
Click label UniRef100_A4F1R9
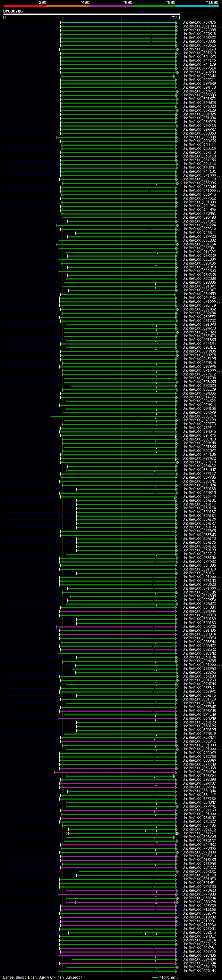click(x=199, y=420)
